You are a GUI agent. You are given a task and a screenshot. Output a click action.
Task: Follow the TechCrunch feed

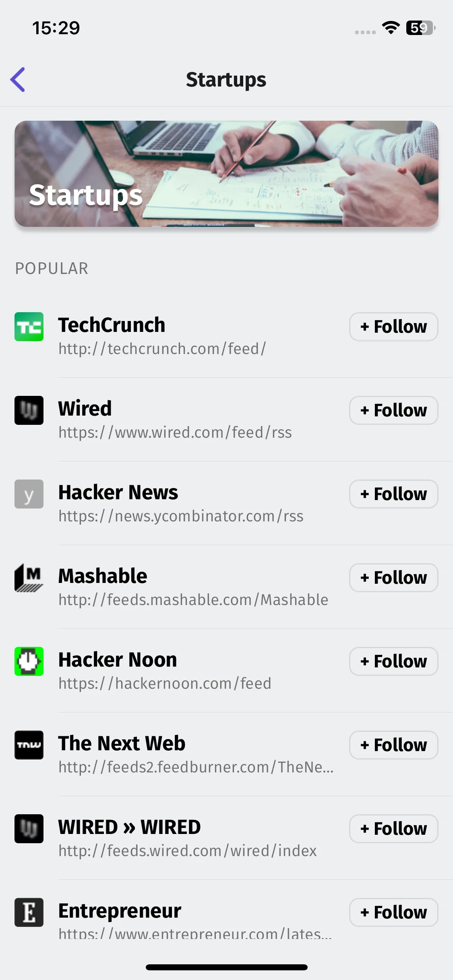pyautogui.click(x=394, y=327)
